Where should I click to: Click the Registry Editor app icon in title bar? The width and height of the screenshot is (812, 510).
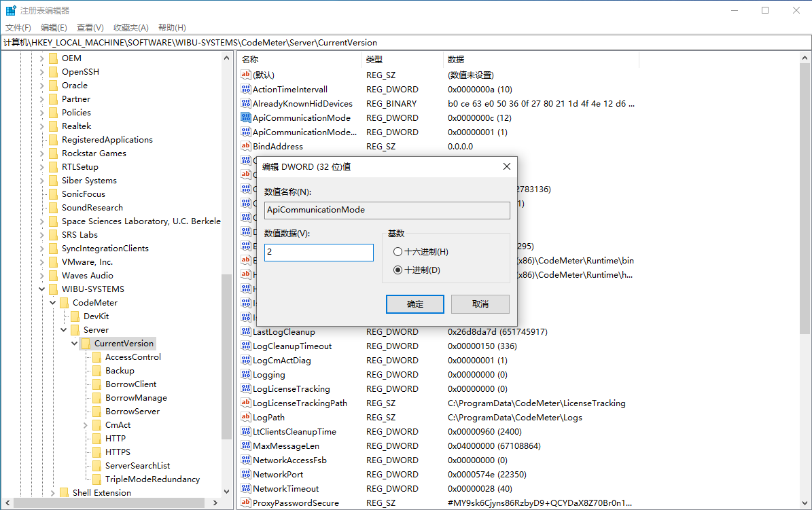[x=11, y=10]
